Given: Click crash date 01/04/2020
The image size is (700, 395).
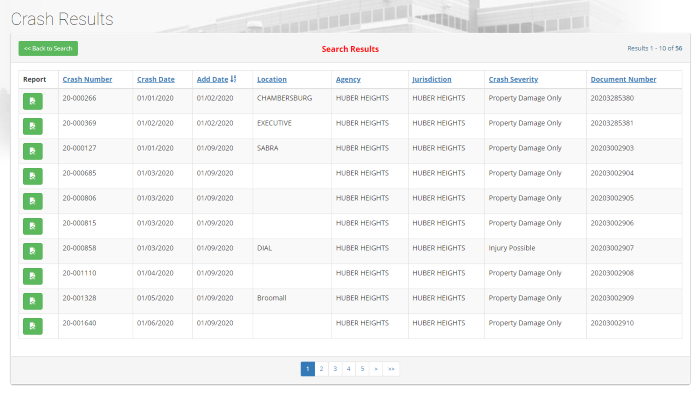Looking at the screenshot, I should pos(155,273).
